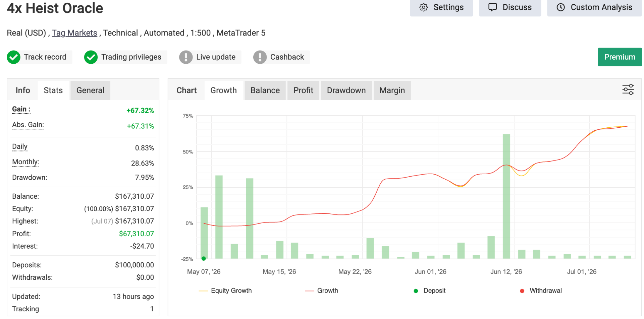
Task: Switch to the Stats tab
Action: pos(53,90)
